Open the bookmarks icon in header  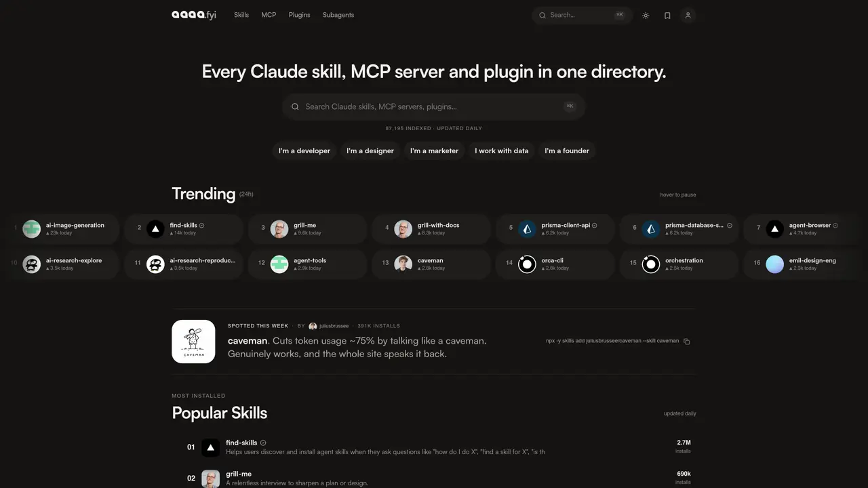tap(667, 16)
